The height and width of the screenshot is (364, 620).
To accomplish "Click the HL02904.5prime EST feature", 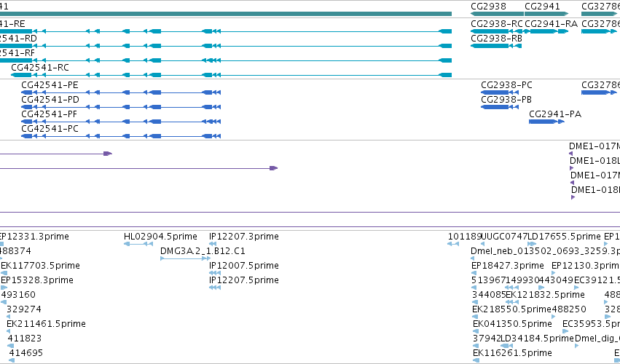I will point(138,244).
